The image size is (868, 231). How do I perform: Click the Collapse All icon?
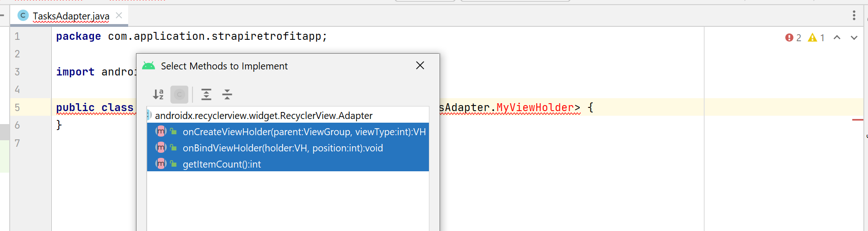227,94
